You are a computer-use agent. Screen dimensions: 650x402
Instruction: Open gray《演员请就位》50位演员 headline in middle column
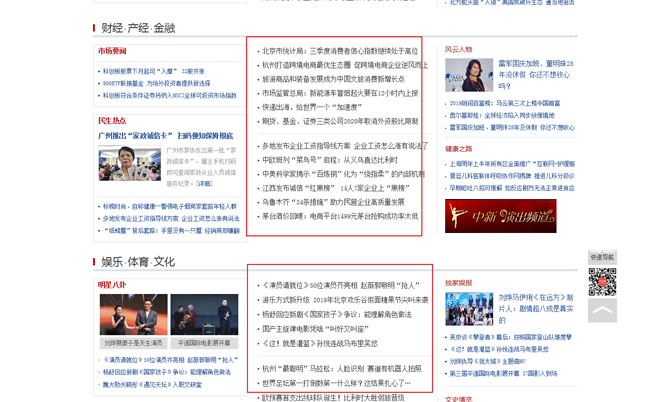pos(341,286)
